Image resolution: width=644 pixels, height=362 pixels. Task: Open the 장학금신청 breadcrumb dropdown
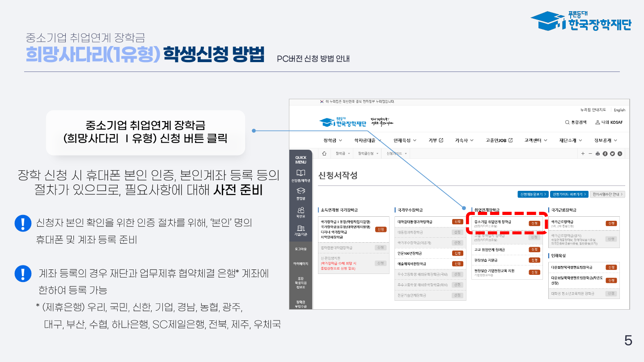pos(368,154)
